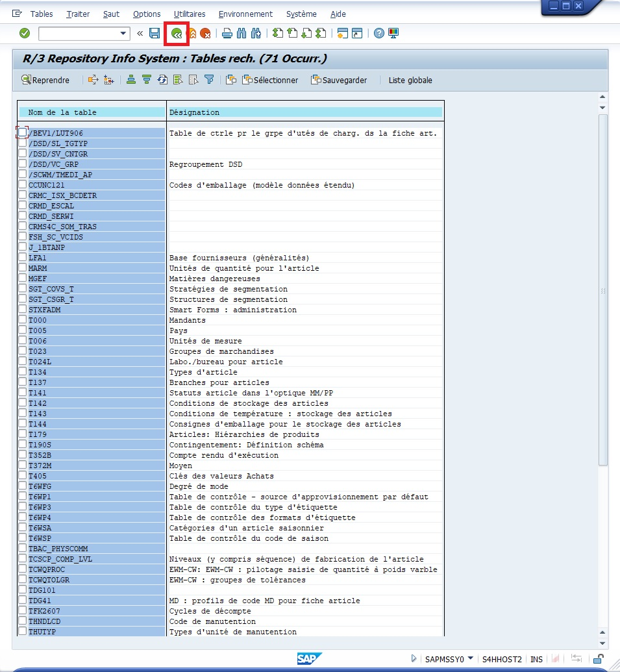Open the Environnement menu

(245, 14)
